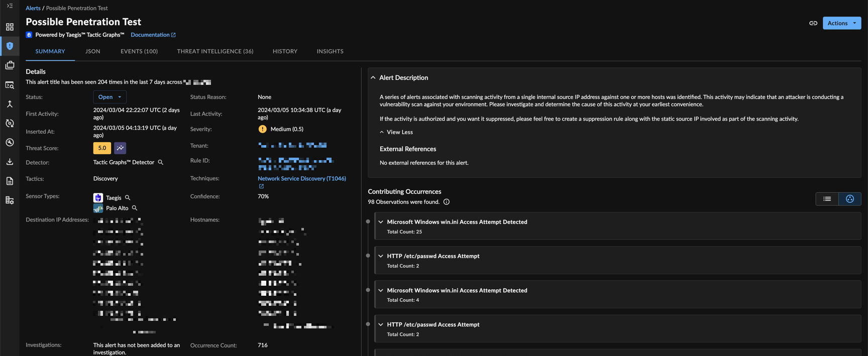Open Advanced Search icon in sidebar
Viewport: 868px width, 356px height.
tap(10, 85)
